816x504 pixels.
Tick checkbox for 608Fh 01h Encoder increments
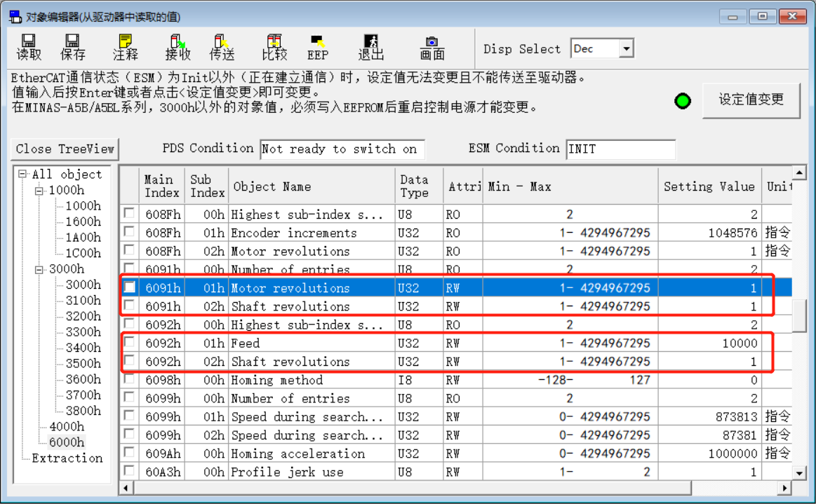[129, 231]
